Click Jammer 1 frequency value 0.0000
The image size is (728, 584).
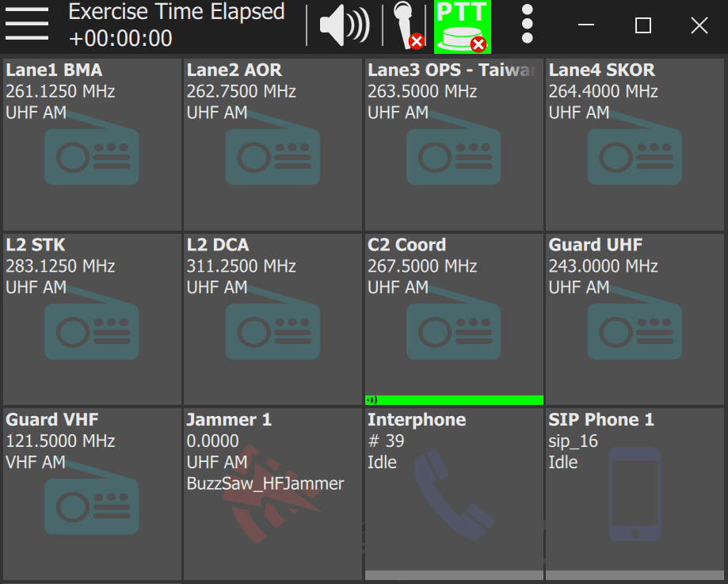point(212,441)
